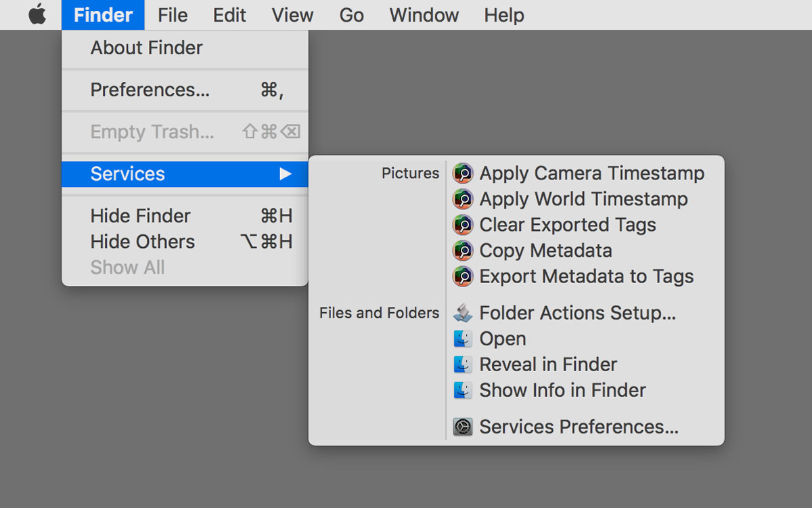Click the icon beside Export Metadata to Tags
The image size is (812, 508).
pos(463,276)
